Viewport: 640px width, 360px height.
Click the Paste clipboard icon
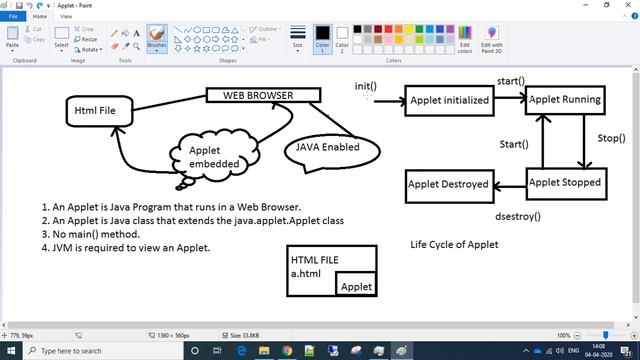click(12, 33)
